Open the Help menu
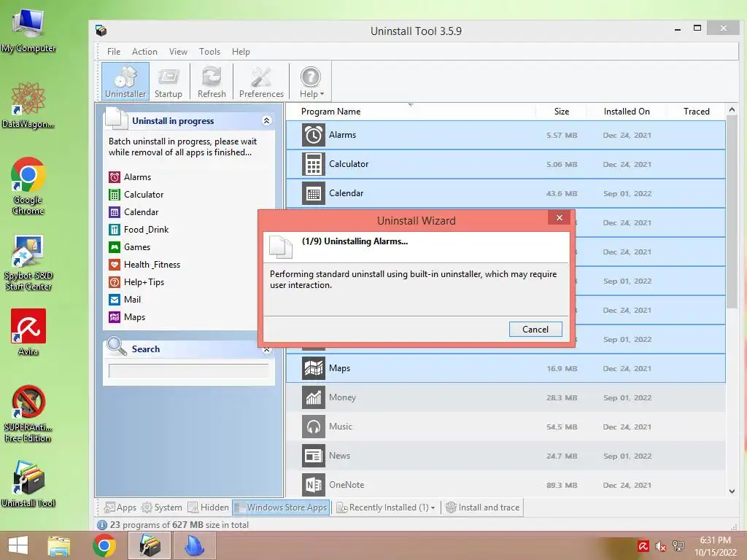 point(241,52)
